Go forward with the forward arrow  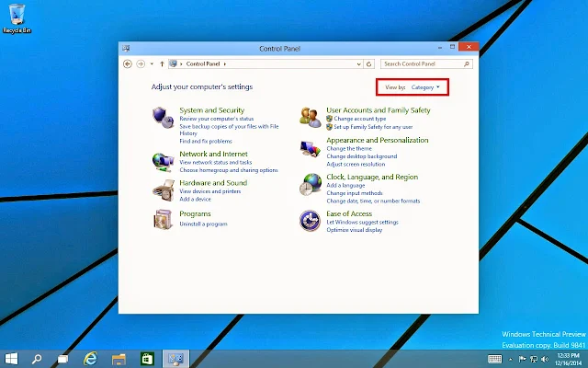141,63
